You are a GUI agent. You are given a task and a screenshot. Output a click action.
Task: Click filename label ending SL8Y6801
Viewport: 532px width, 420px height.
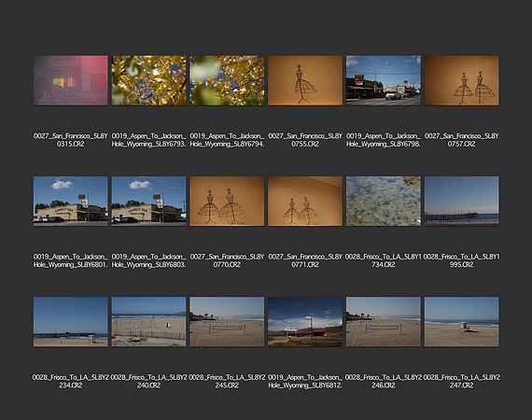71,260
